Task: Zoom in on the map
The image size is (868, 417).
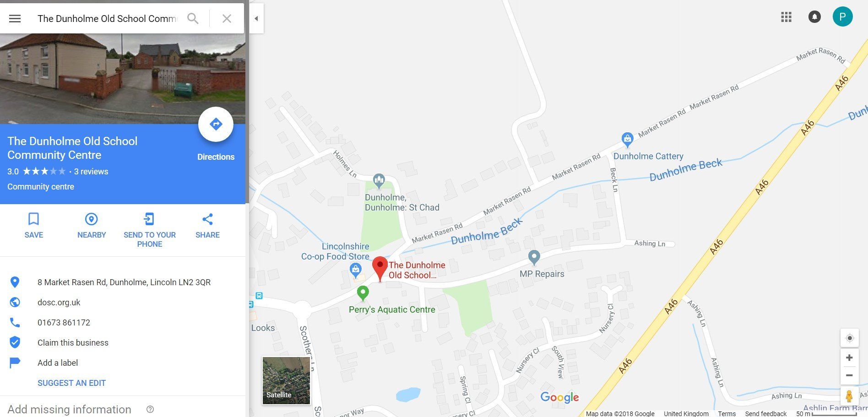Action: 849,357
